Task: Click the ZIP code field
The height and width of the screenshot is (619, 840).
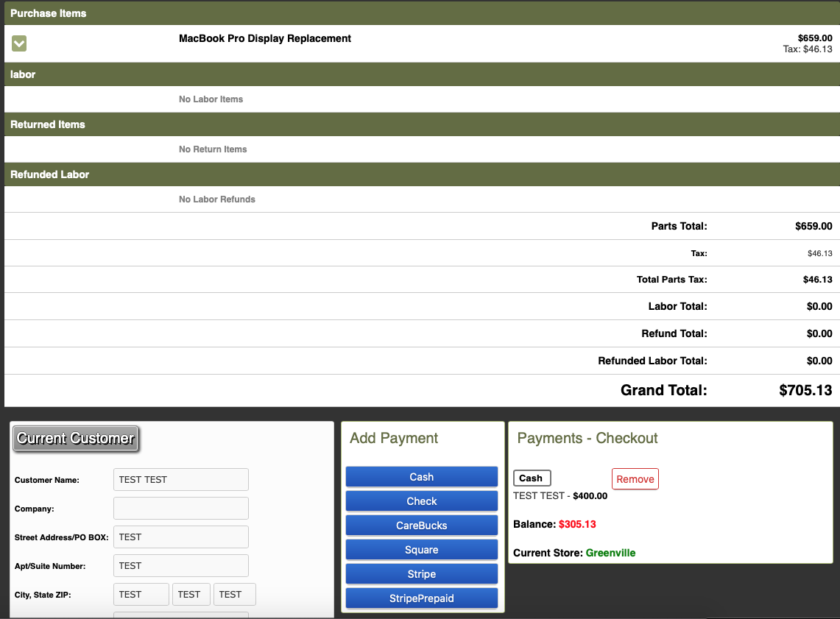Action: [234, 595]
